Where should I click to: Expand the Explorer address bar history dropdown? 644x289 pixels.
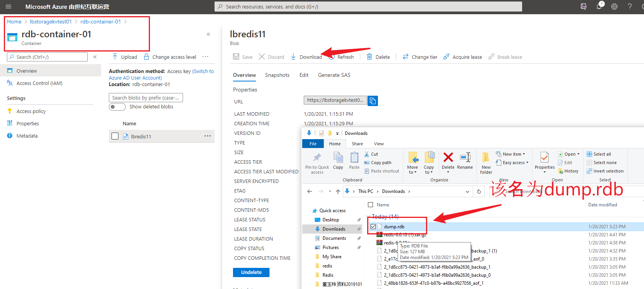(468, 191)
